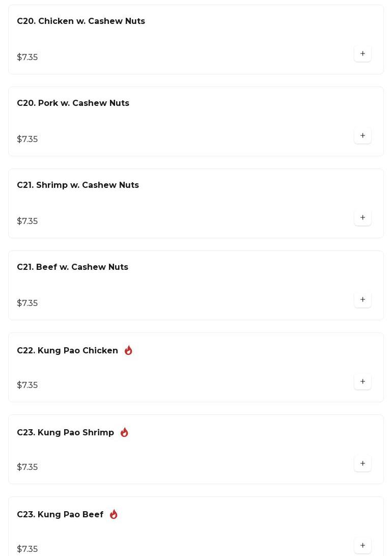The width and height of the screenshot is (392, 556).
Task: Open C23. Kung Pao Shrimp item name
Action: click(x=65, y=432)
